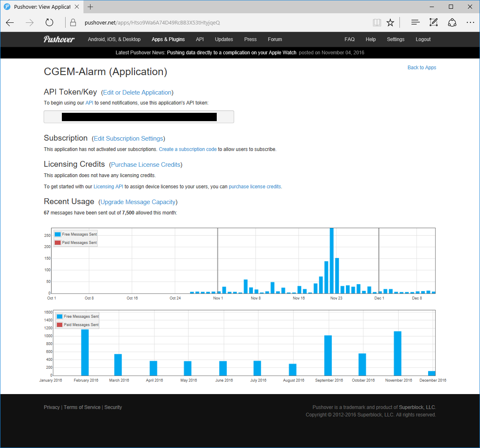Open Android, iOS, & Desktop menu item
The image size is (480, 448).
[x=114, y=39]
